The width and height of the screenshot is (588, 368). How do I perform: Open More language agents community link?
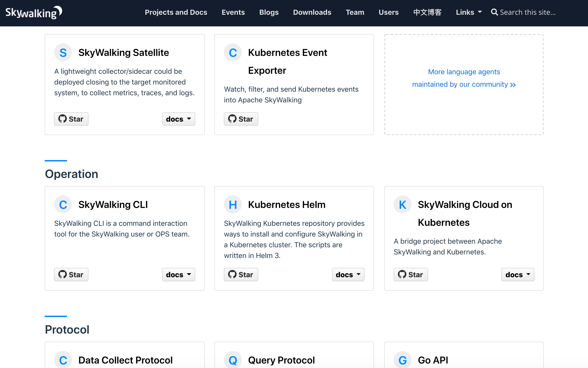click(x=464, y=78)
